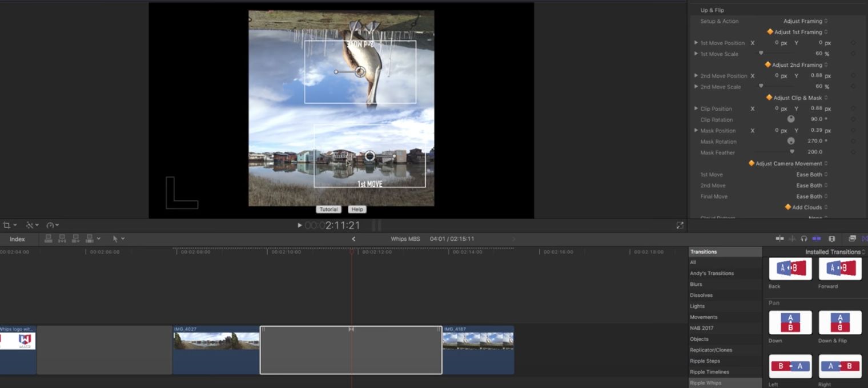This screenshot has width=868, height=388.
Task: Expand 2nd Move Scale disclosure triangle
Action: point(696,87)
